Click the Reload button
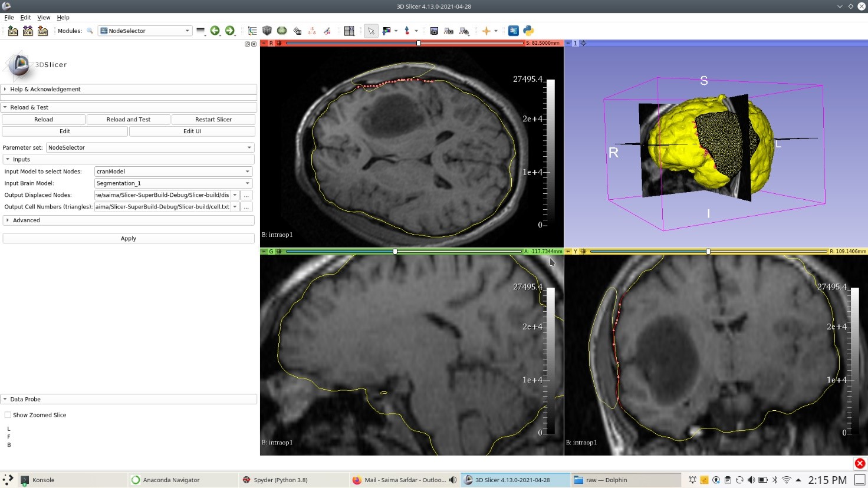 pyautogui.click(x=44, y=120)
